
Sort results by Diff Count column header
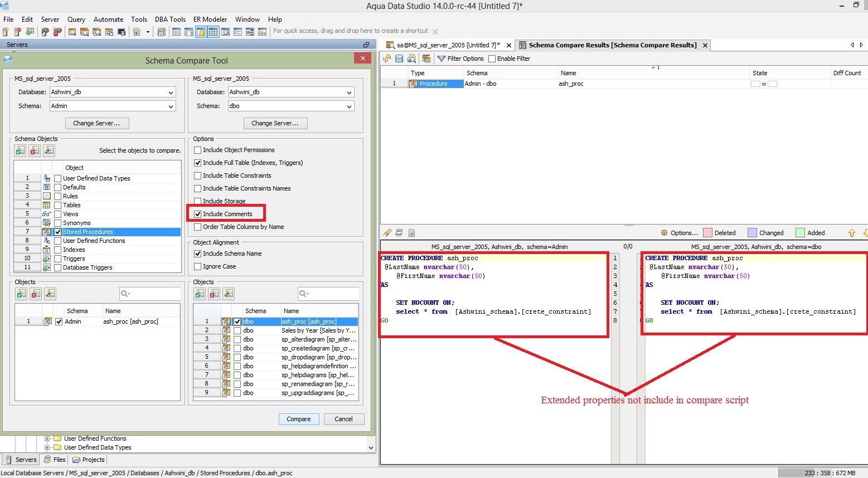click(847, 73)
